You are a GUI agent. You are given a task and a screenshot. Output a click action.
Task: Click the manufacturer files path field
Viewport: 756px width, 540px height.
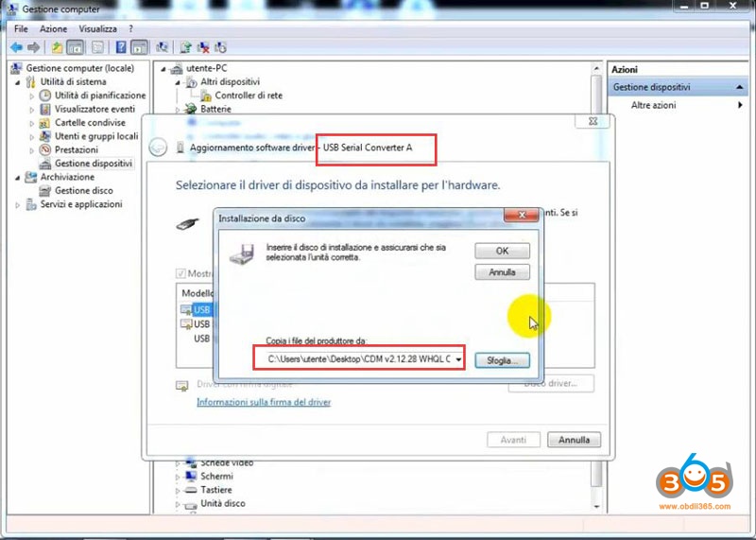358,359
